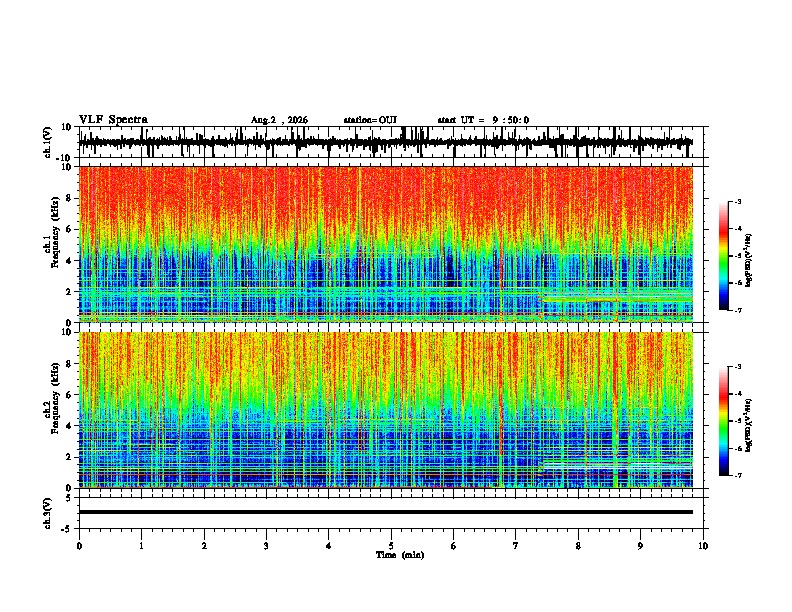
Task: Click the '9' tick on the time axis
Action: click(x=640, y=546)
